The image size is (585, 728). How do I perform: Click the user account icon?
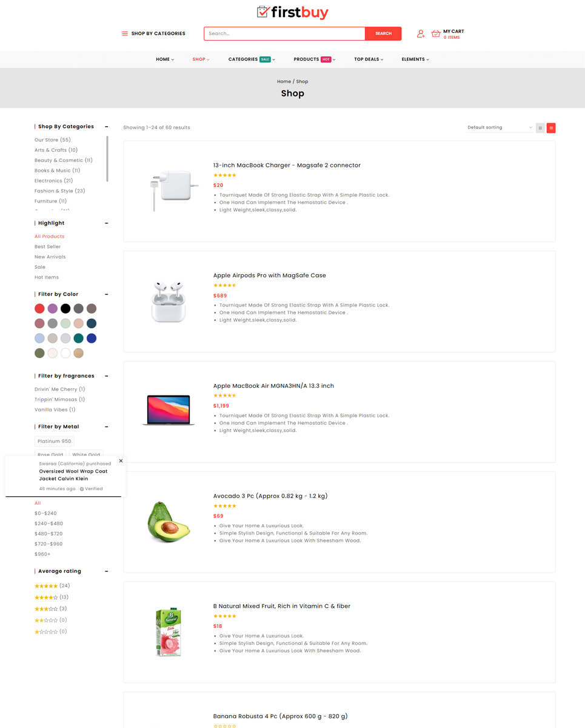[420, 34]
